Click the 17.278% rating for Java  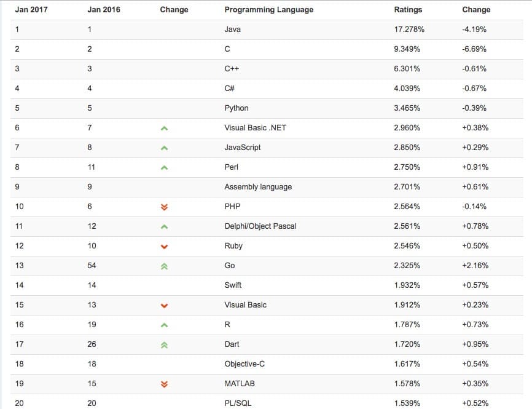coord(407,30)
